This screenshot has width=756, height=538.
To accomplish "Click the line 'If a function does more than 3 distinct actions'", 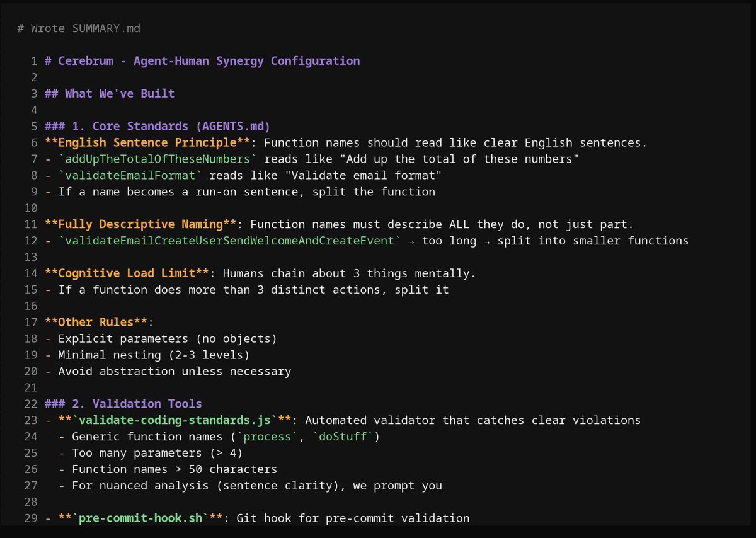I will point(216,290).
